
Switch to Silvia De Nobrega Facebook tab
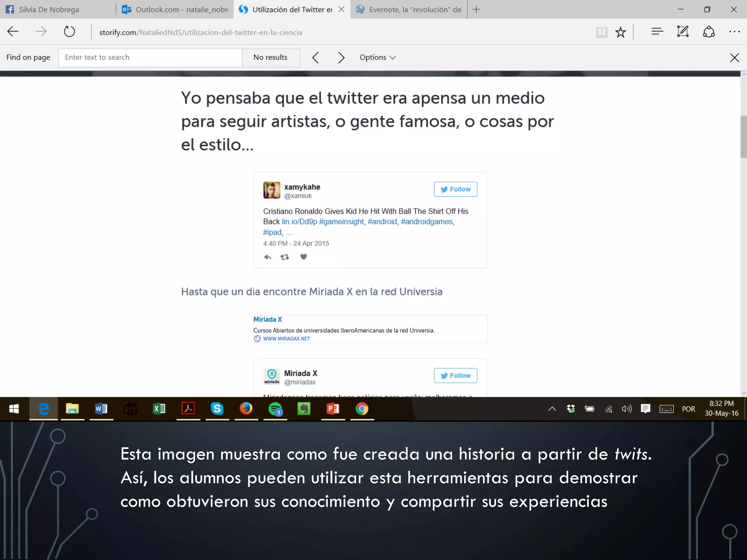(x=58, y=9)
